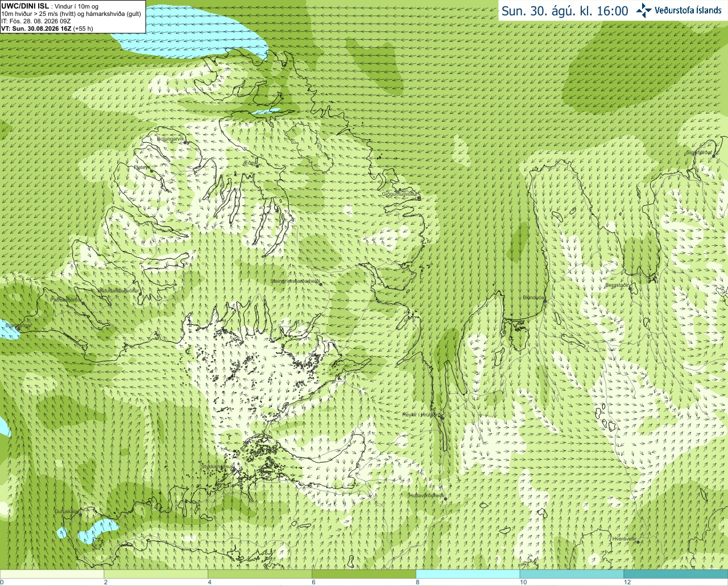Click the Gufuskálar station marker

point(80,515)
